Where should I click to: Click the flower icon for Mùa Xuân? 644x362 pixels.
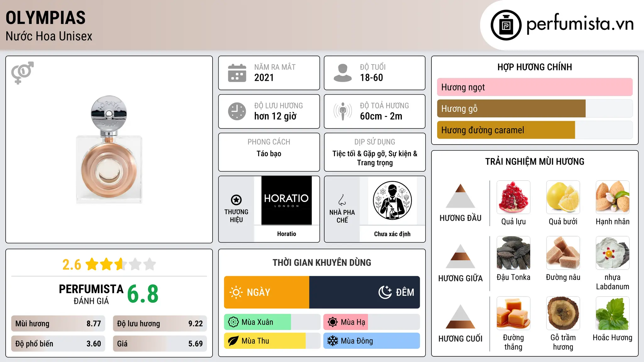(233, 322)
